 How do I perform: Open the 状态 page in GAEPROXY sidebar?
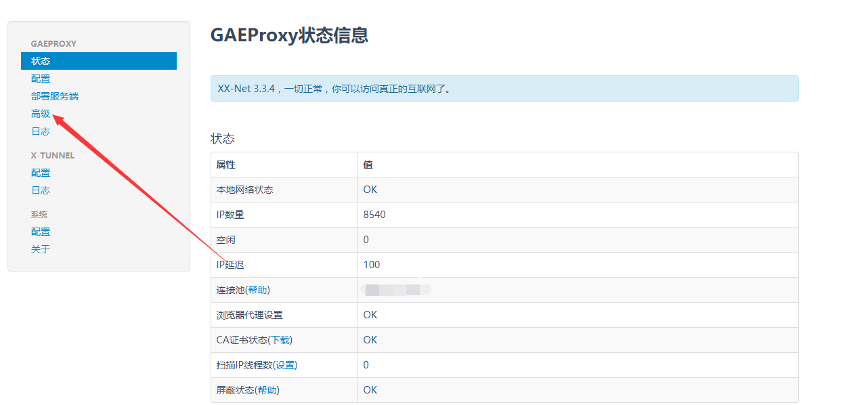(x=41, y=60)
